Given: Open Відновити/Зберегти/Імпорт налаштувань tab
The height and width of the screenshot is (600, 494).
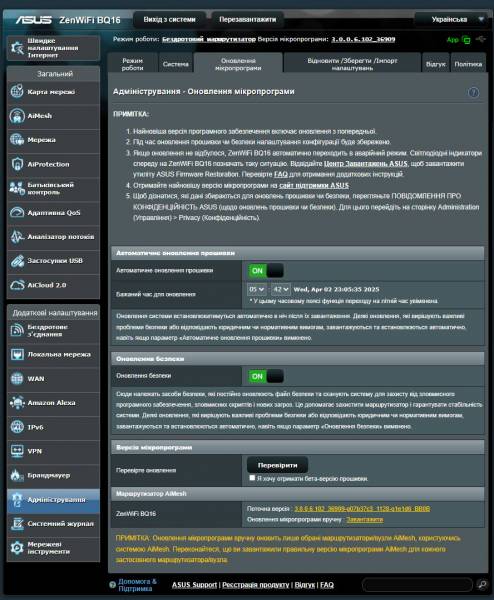Looking at the screenshot, I should tap(352, 64).
